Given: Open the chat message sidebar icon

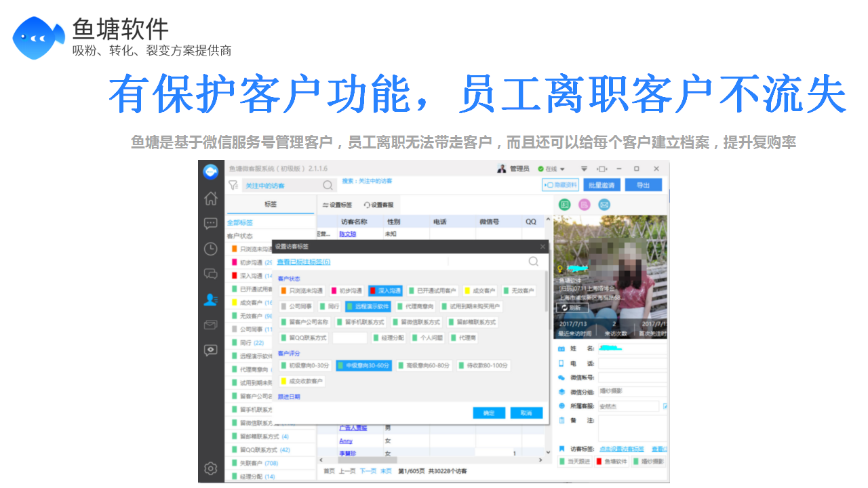Looking at the screenshot, I should (211, 224).
